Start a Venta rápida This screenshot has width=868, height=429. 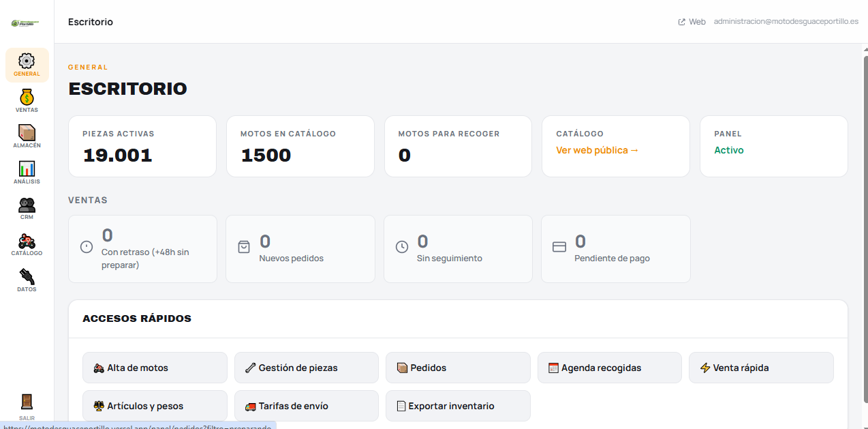tap(761, 368)
